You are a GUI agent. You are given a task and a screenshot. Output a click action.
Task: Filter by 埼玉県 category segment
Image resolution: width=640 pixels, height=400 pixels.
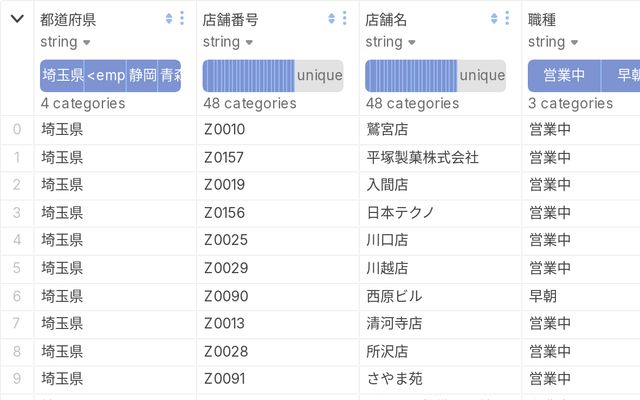62,75
